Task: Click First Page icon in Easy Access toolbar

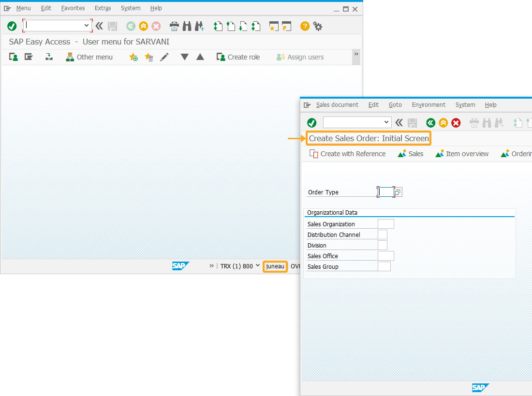Action: pyautogui.click(x=218, y=26)
